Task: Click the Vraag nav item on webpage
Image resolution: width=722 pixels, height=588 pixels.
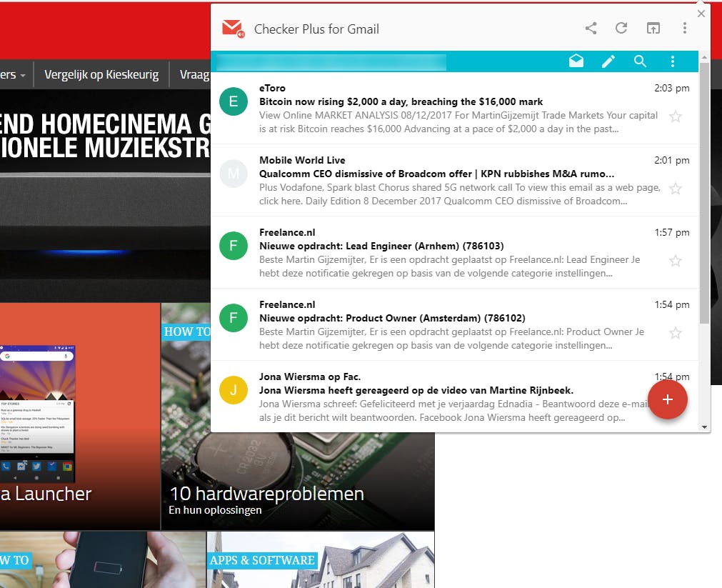Action: [194, 74]
